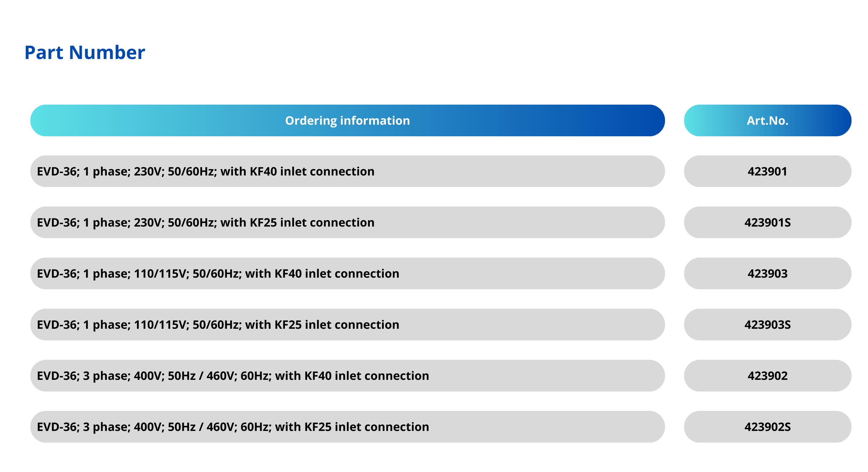Click article number 423901S

(x=767, y=223)
